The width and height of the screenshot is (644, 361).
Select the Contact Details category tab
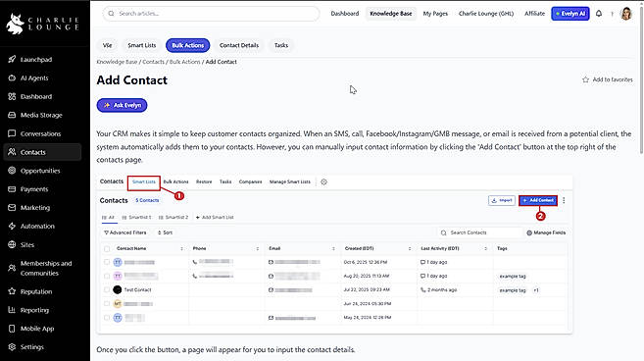(x=239, y=45)
